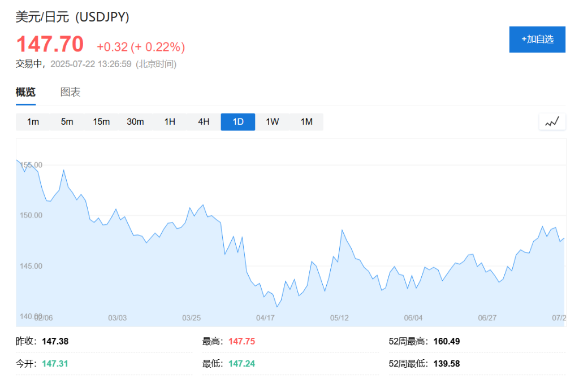Click the 147.70 current price
579x392 pixels.
50,44
